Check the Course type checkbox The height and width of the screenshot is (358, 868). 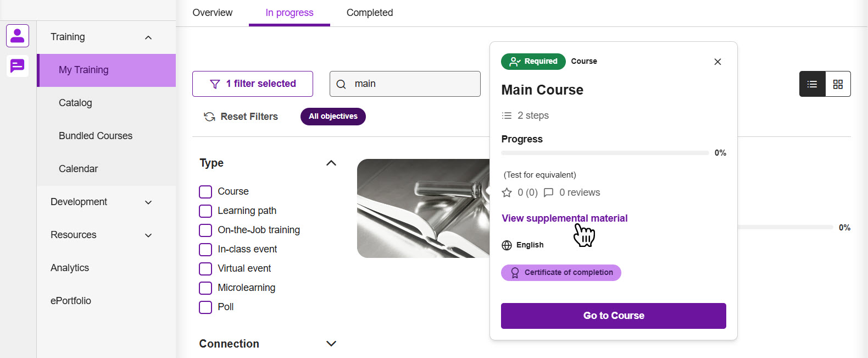pos(205,192)
